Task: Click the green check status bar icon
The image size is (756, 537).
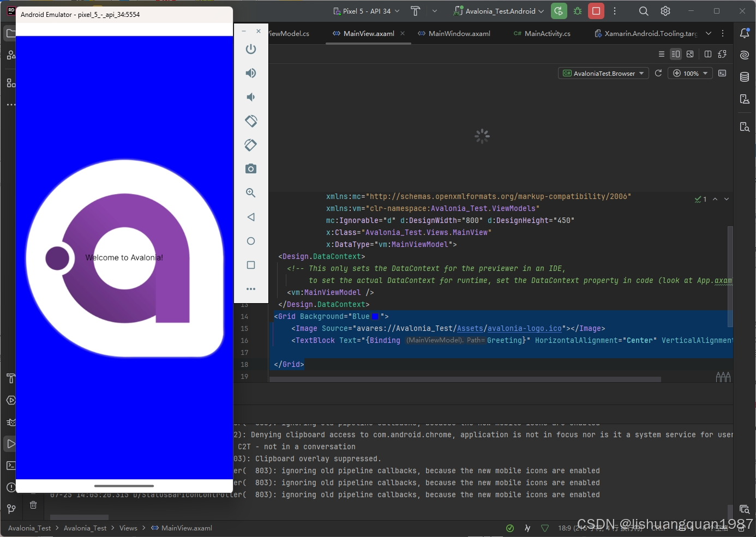Action: [510, 528]
